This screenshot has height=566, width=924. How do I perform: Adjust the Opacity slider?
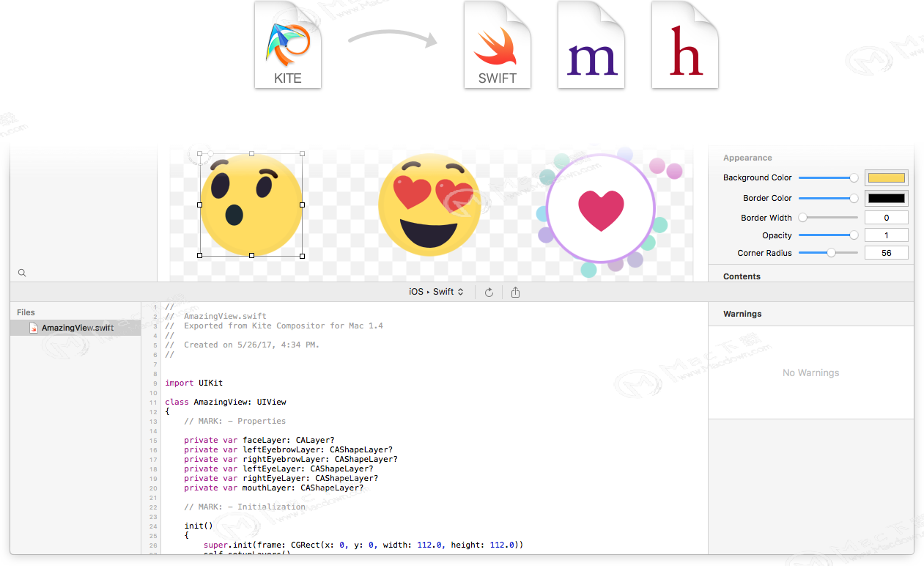pyautogui.click(x=828, y=235)
